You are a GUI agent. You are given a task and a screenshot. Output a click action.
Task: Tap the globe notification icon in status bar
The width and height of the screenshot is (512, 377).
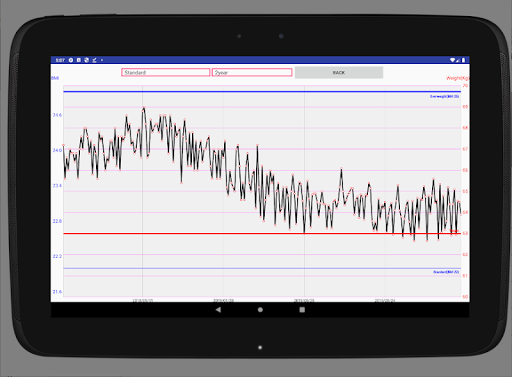click(87, 60)
